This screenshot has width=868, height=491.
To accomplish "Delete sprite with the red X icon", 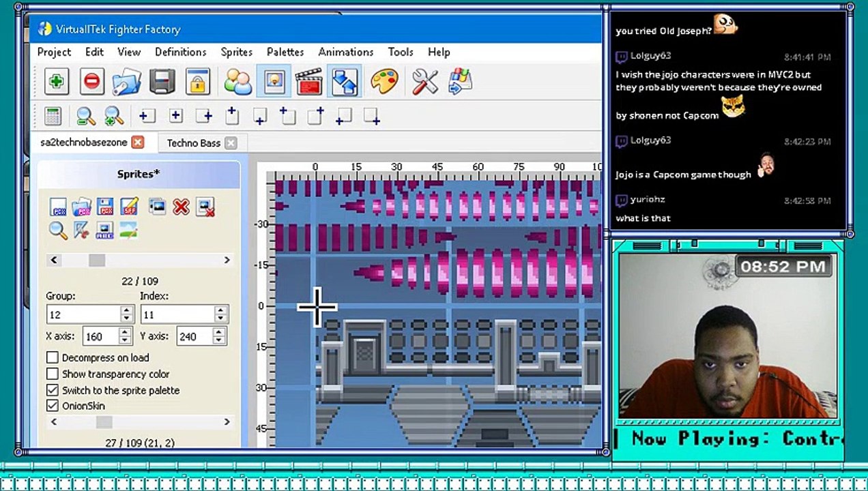I will click(181, 207).
